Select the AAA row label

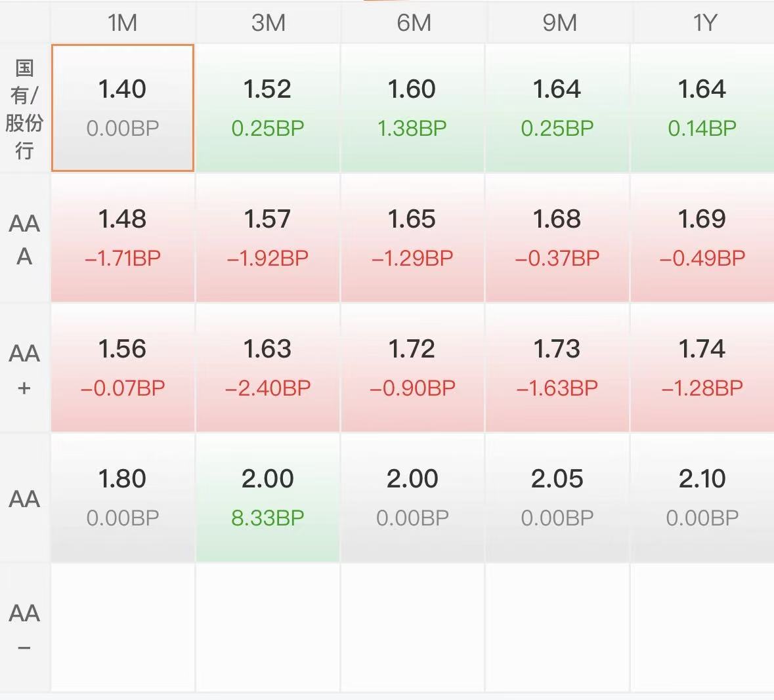tap(25, 239)
